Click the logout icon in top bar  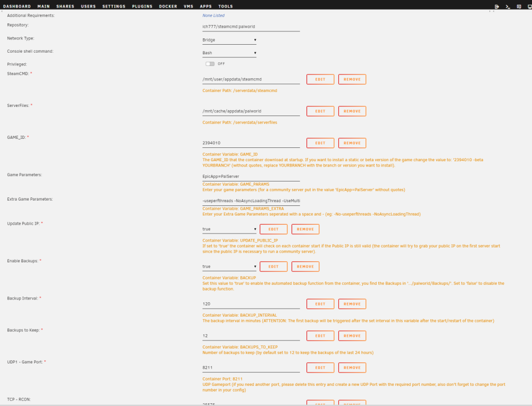click(497, 6)
